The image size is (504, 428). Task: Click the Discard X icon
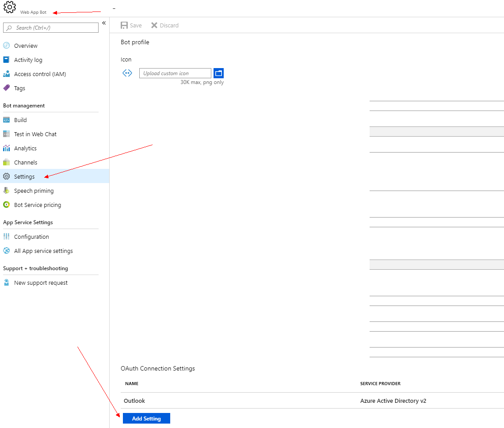pos(154,25)
